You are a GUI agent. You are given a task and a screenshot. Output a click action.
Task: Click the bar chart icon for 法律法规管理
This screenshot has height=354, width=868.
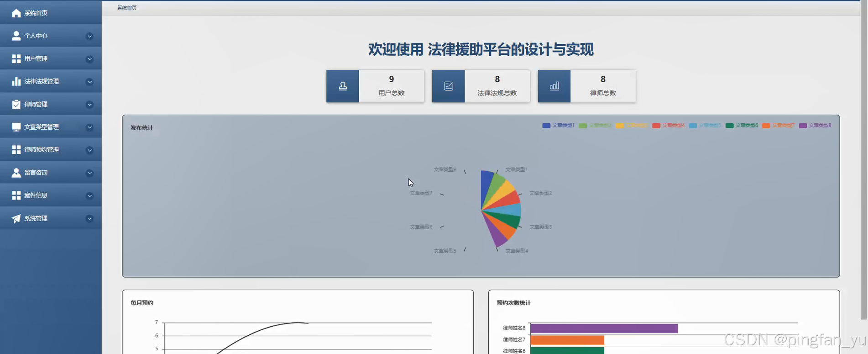tap(16, 81)
